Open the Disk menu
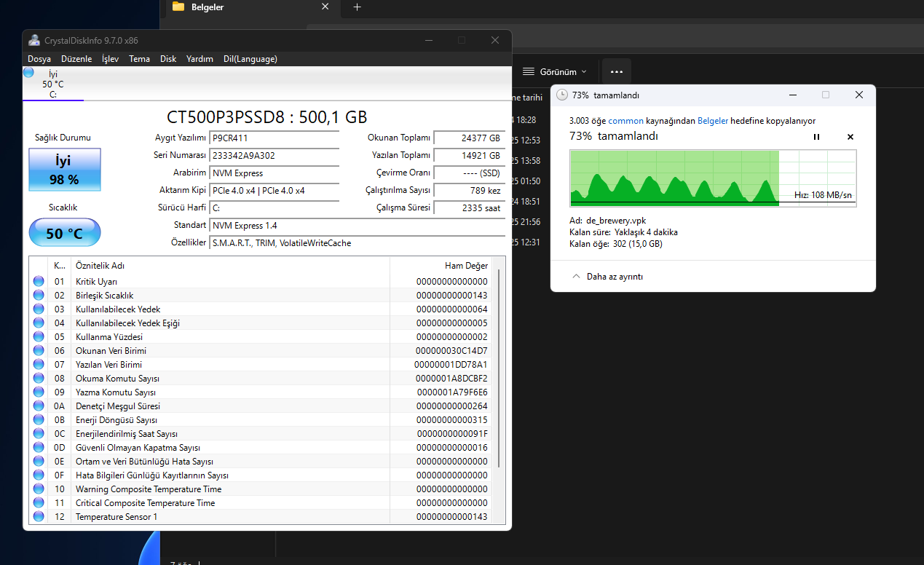This screenshot has height=565, width=924. tap(168, 59)
